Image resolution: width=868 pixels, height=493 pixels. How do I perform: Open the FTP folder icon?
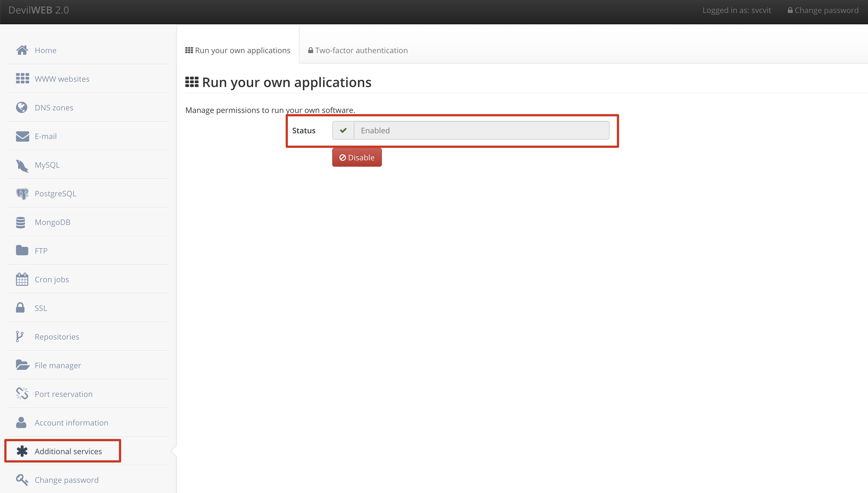pyautogui.click(x=22, y=250)
